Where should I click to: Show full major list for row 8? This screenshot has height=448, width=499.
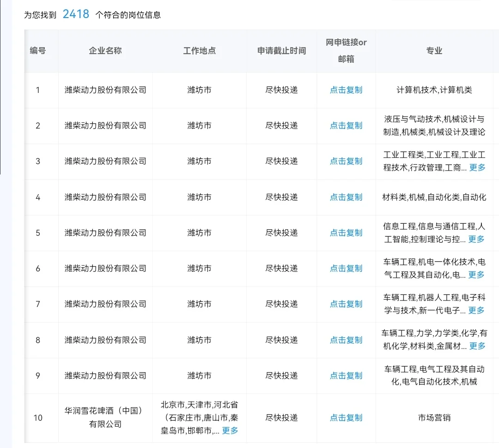tap(476, 345)
